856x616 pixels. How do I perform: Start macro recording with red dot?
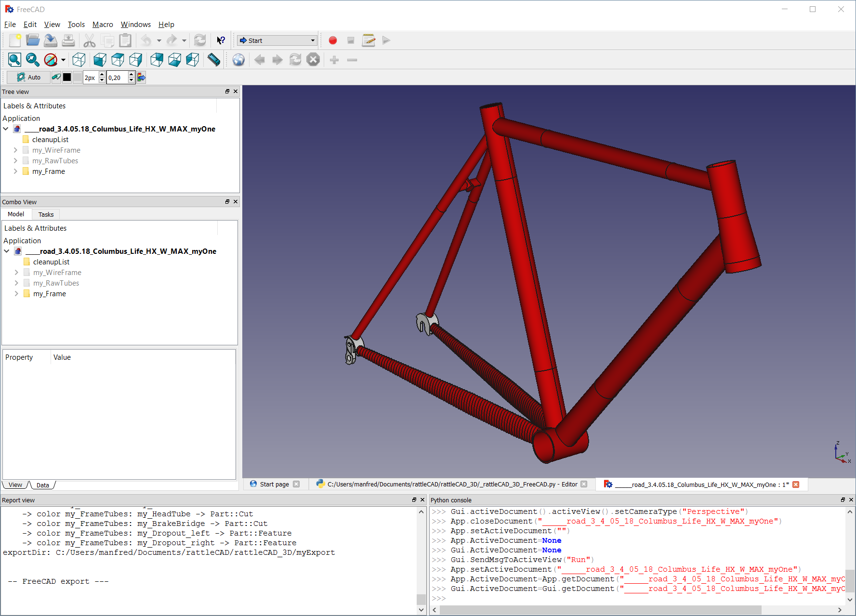click(333, 40)
